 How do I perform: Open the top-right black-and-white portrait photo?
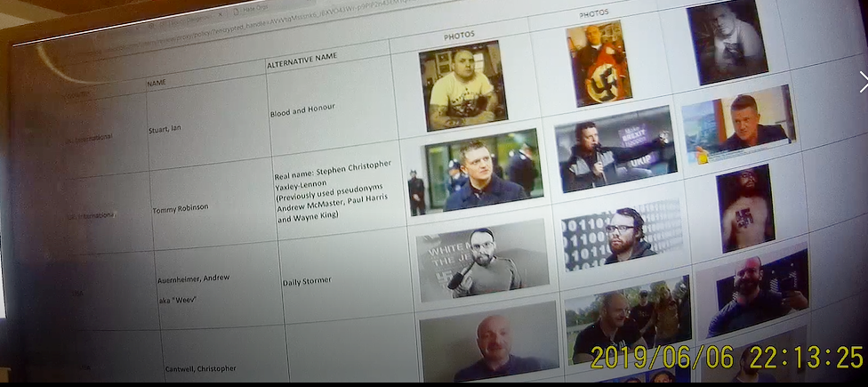[x=727, y=42]
